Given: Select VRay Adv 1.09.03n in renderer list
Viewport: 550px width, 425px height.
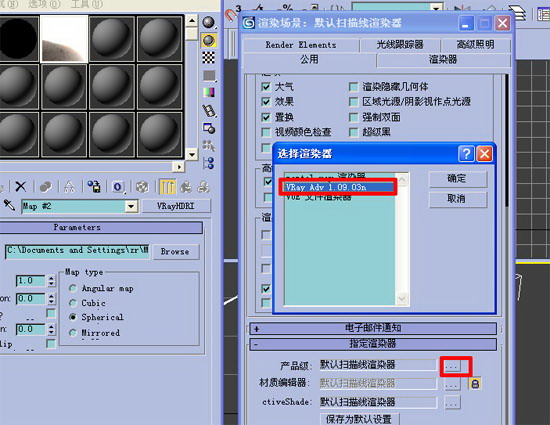Looking at the screenshot, I should coord(339,187).
